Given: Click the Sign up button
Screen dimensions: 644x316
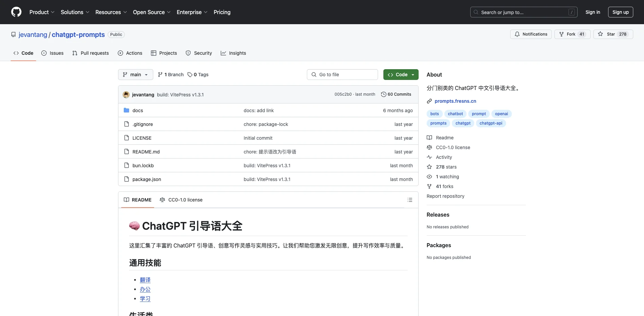Looking at the screenshot, I should (621, 12).
